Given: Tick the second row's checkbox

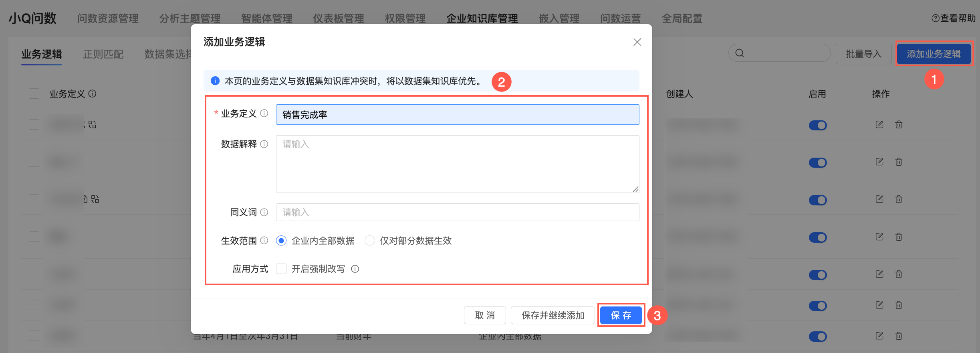Looking at the screenshot, I should point(34,162).
